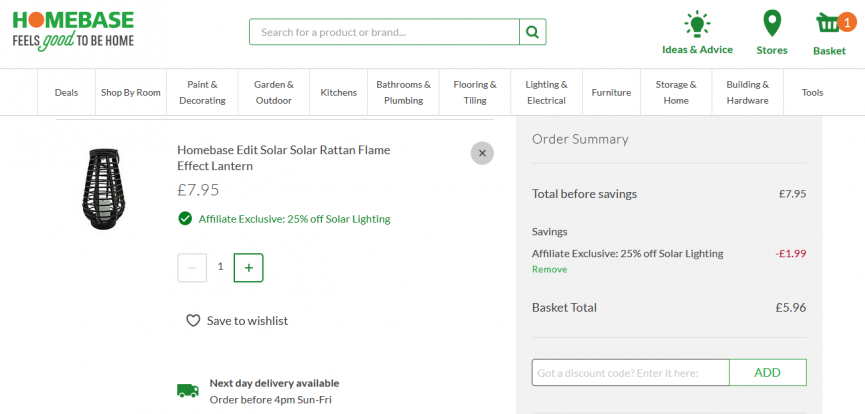Click the -£1.99 savings amount

point(791,254)
